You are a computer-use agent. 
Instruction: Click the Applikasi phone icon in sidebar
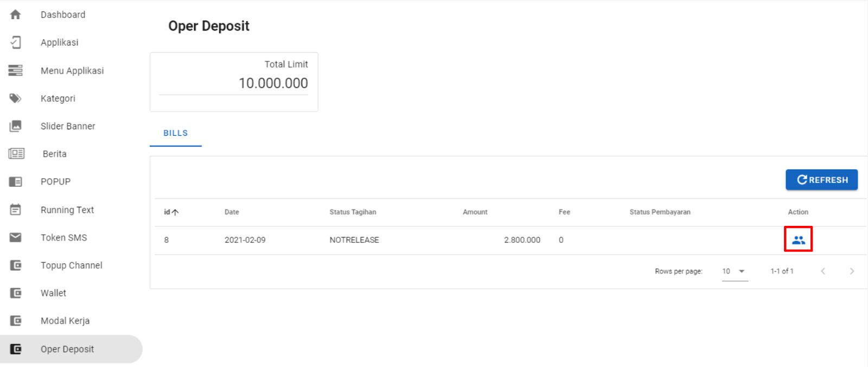click(16, 42)
